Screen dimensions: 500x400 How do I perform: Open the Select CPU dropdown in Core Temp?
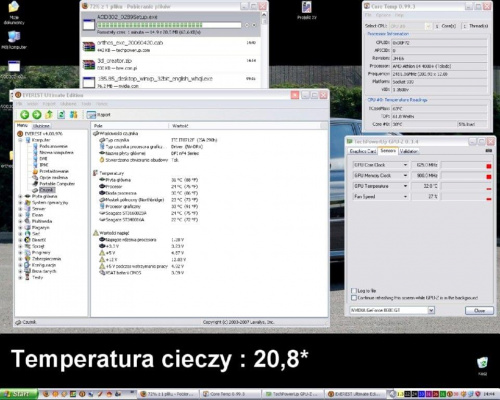[x=428, y=26]
